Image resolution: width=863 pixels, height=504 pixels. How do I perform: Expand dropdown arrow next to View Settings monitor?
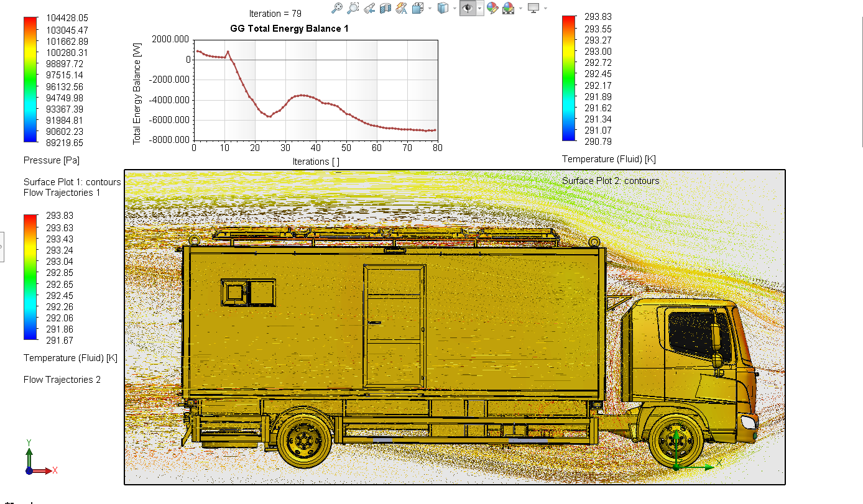(x=545, y=8)
